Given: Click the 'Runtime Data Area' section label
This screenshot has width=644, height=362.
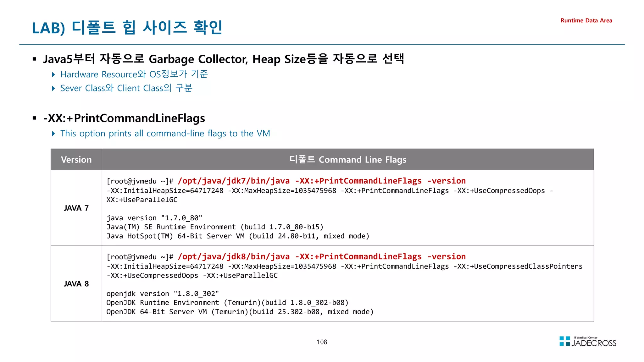Looking at the screenshot, I should pyautogui.click(x=586, y=20).
